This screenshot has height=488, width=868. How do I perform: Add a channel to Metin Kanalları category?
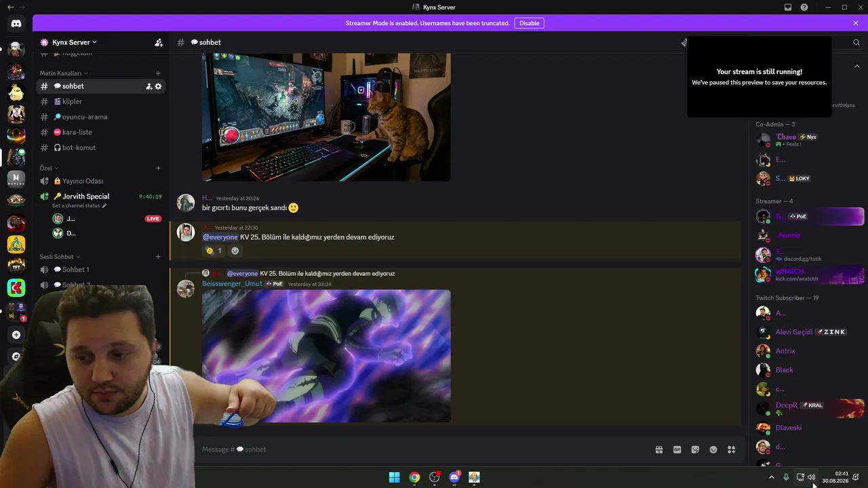pyautogui.click(x=158, y=73)
